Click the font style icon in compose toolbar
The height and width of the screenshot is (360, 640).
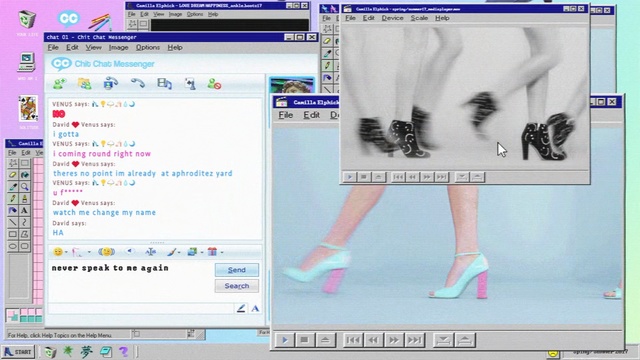[x=151, y=252]
